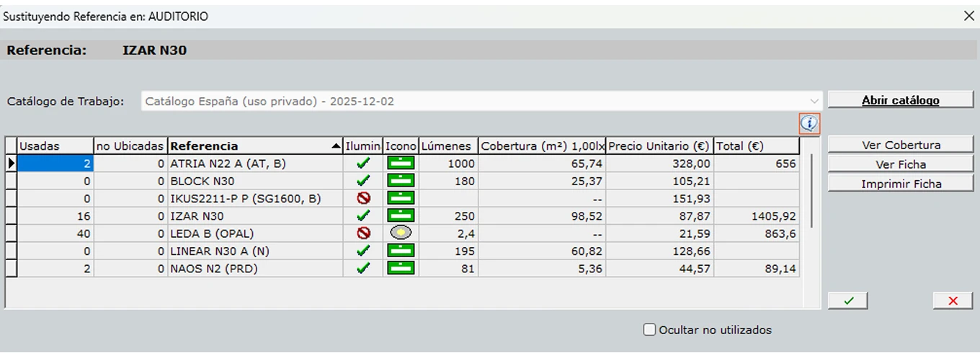Click the green luminaire icon for NAOS N2

click(401, 269)
